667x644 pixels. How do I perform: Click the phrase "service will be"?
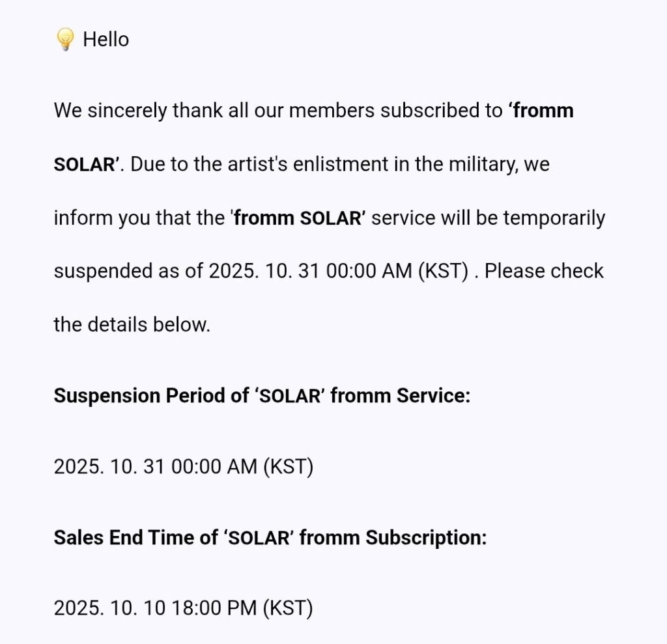tap(434, 217)
